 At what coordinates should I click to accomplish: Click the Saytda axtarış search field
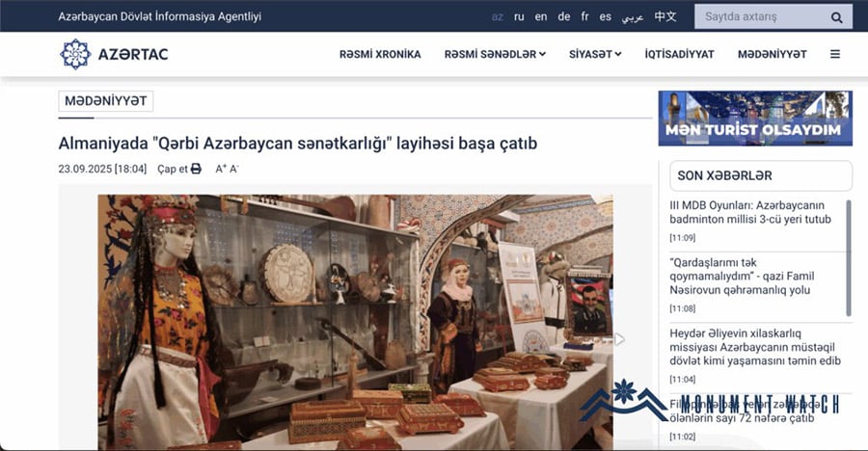pyautogui.click(x=761, y=16)
